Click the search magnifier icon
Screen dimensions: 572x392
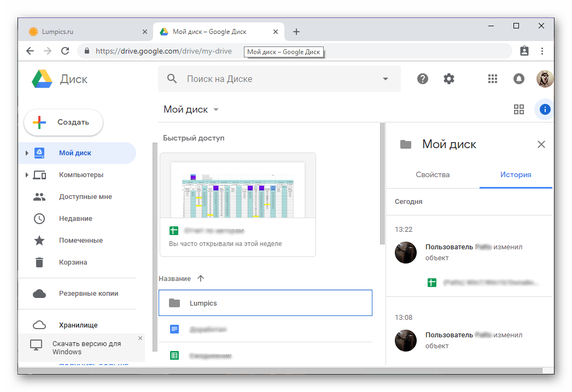click(x=172, y=79)
